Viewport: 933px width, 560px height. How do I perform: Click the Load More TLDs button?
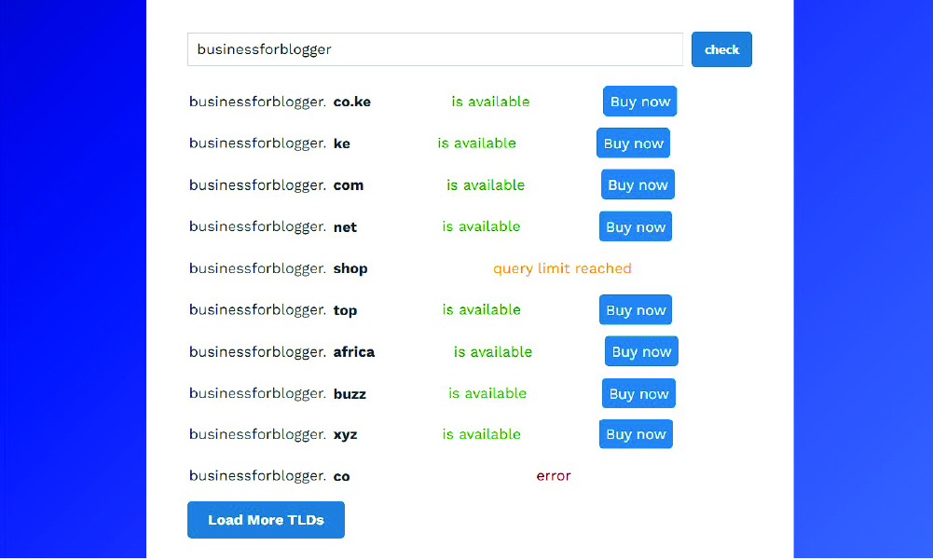266,520
